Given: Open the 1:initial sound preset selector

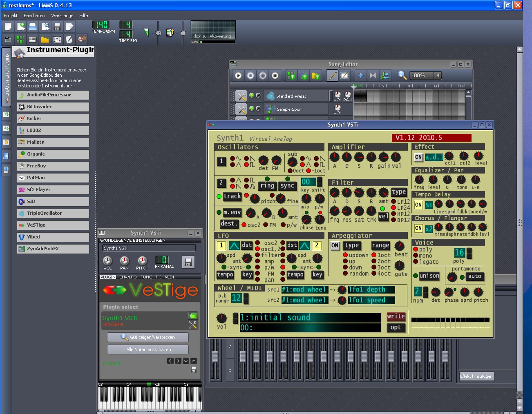Looking at the screenshot, I should click(x=310, y=318).
